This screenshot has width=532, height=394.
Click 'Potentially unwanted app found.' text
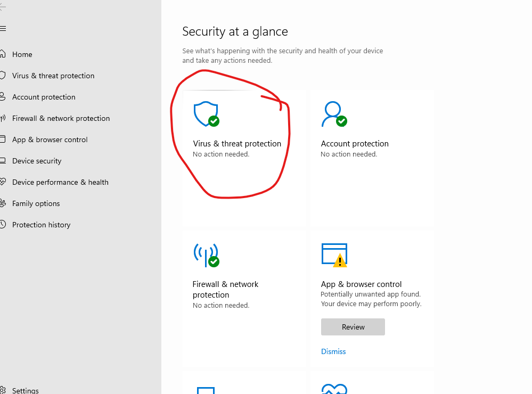[371, 294]
